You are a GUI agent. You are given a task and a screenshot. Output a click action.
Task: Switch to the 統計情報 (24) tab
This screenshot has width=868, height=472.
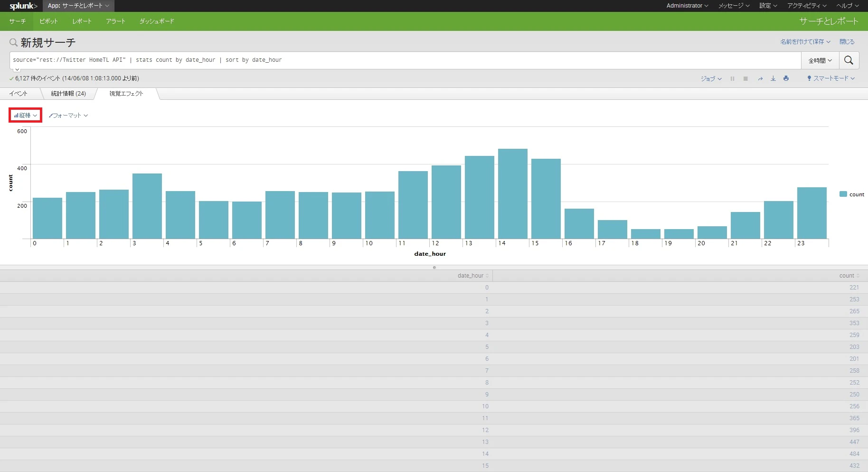click(68, 94)
